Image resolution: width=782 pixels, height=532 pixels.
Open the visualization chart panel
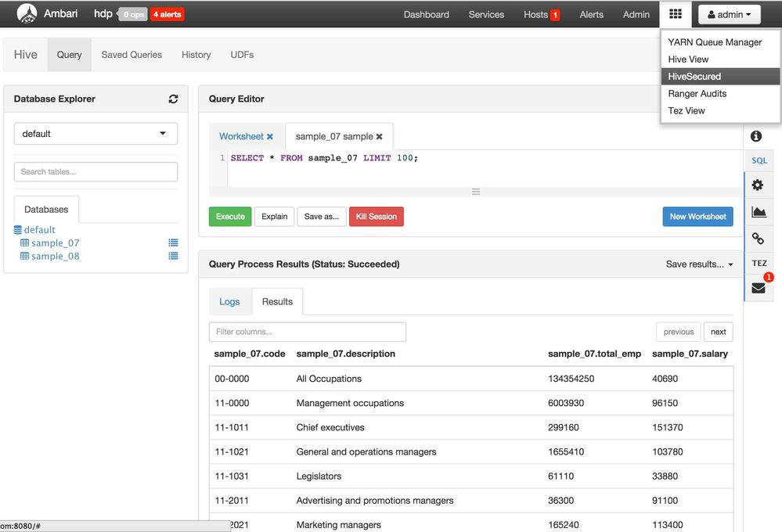pos(759,212)
